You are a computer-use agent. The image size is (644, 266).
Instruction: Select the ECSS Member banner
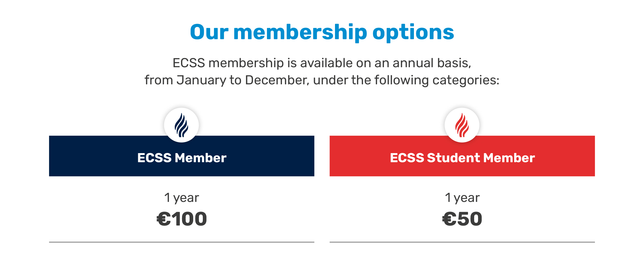coord(182,156)
